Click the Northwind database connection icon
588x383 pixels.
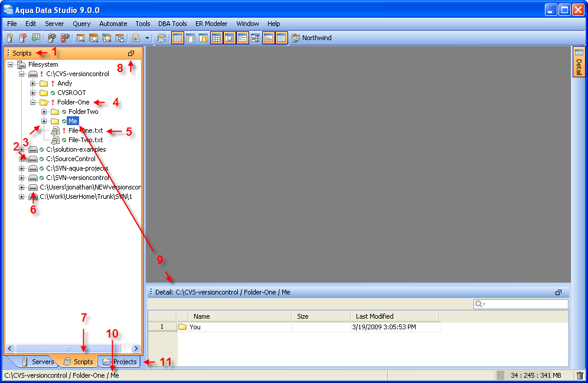(x=296, y=38)
